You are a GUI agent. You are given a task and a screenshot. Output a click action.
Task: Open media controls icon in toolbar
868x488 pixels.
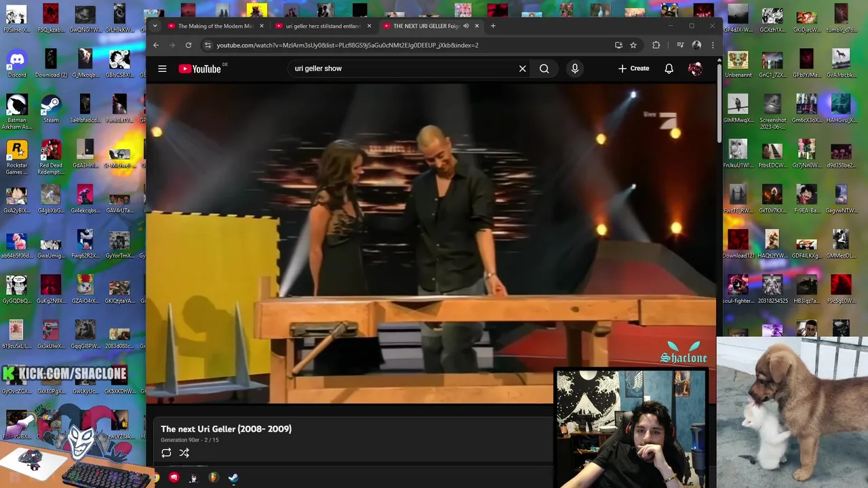click(x=680, y=45)
